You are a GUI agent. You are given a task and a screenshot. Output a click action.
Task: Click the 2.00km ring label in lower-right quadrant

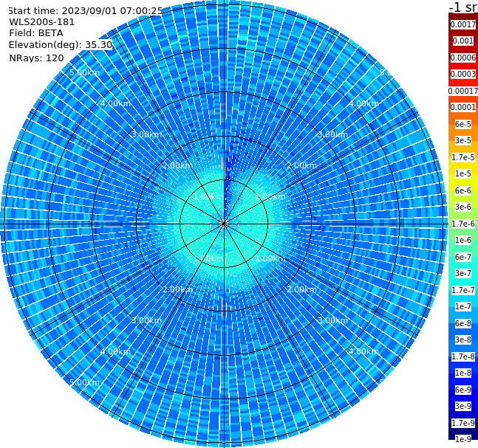point(301,289)
